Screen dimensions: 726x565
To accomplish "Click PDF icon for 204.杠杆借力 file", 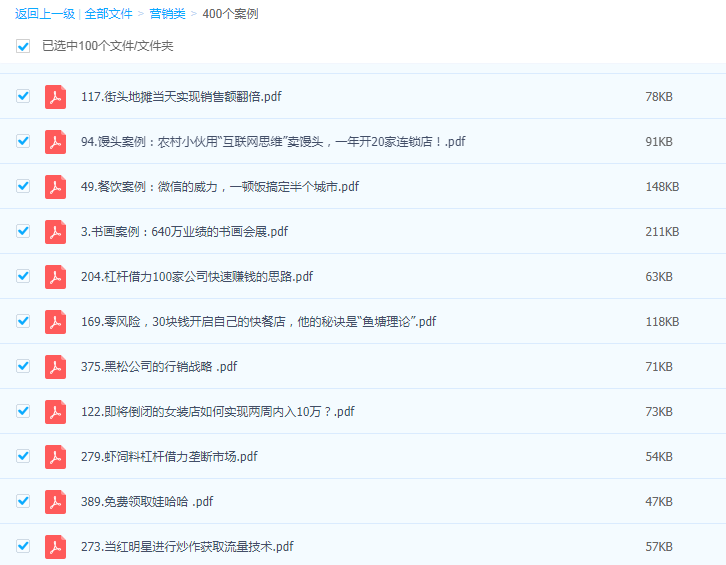I will coord(55,277).
